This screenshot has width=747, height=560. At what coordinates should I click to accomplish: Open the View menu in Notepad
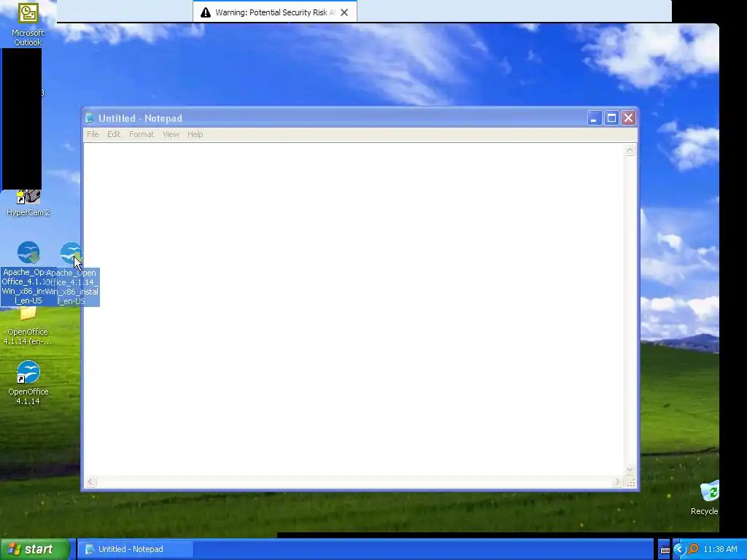click(171, 134)
